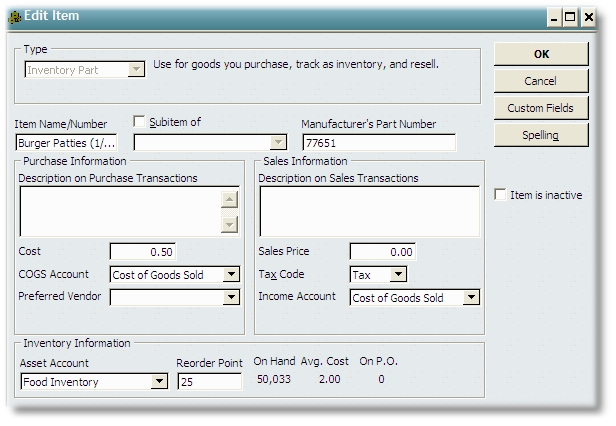Click the OK button

click(540, 54)
